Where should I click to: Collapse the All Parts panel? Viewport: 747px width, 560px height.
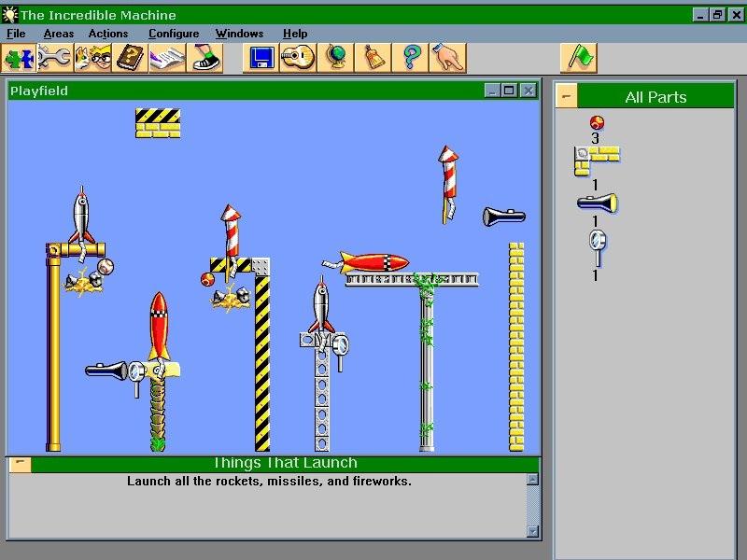pos(567,96)
